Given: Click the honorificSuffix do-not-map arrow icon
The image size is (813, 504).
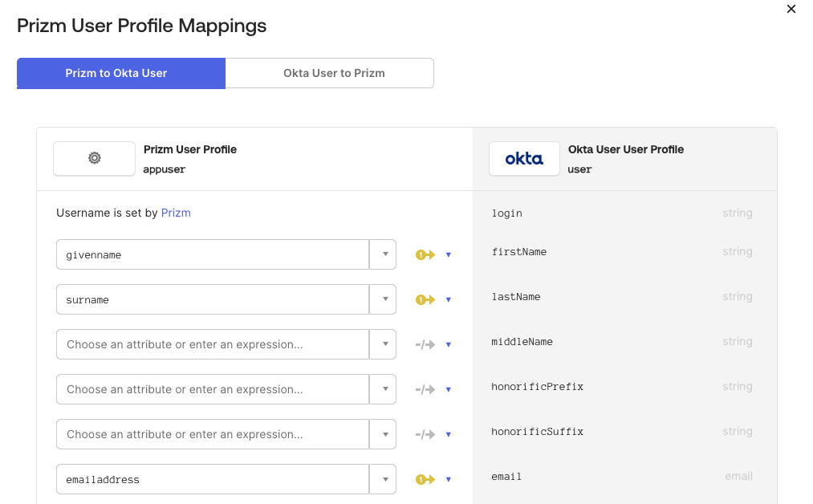Looking at the screenshot, I should [x=425, y=434].
